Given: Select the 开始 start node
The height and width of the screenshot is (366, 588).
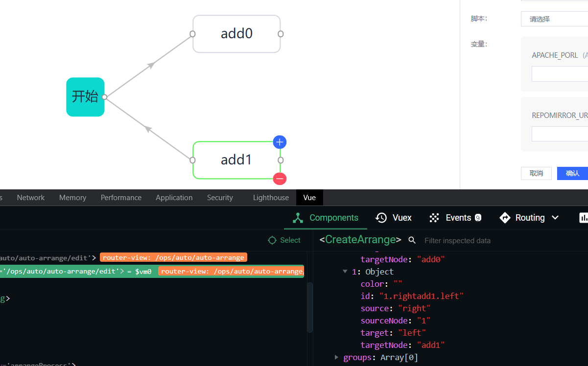Looking at the screenshot, I should [x=85, y=97].
